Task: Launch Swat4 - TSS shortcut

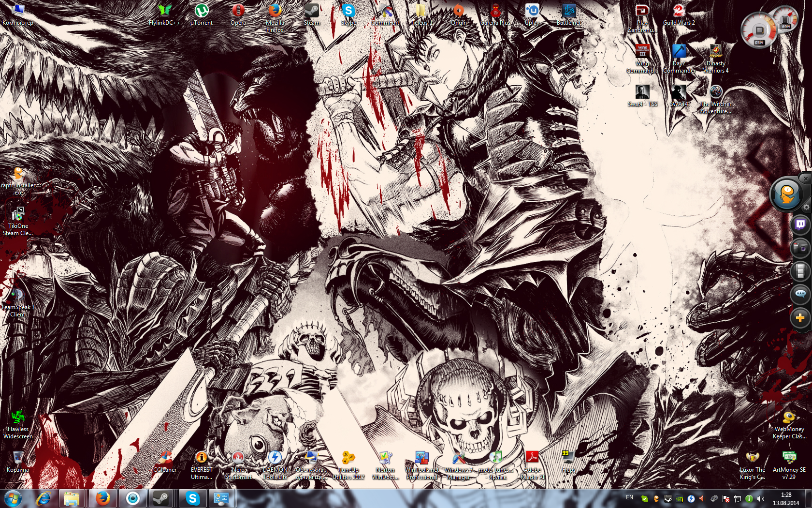Action: coord(642,96)
